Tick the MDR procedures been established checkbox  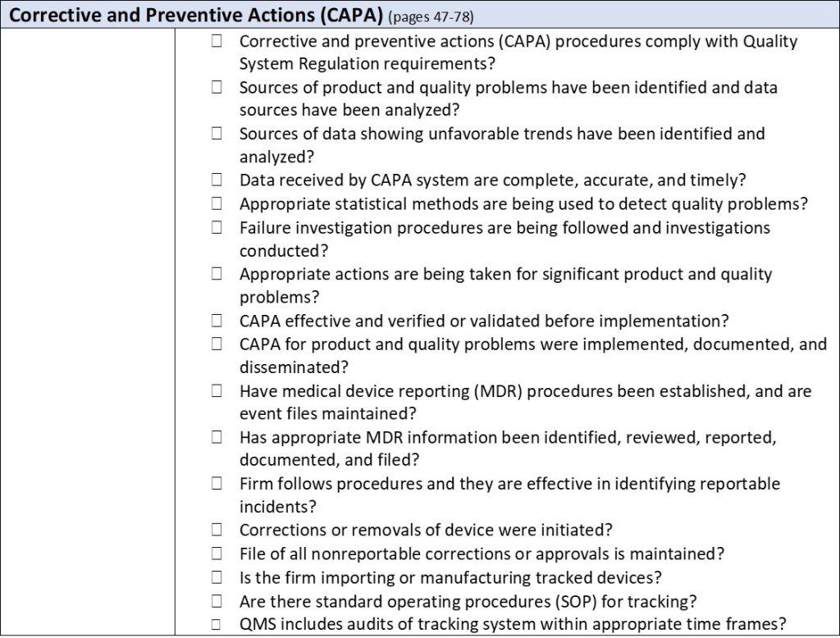[x=217, y=391]
